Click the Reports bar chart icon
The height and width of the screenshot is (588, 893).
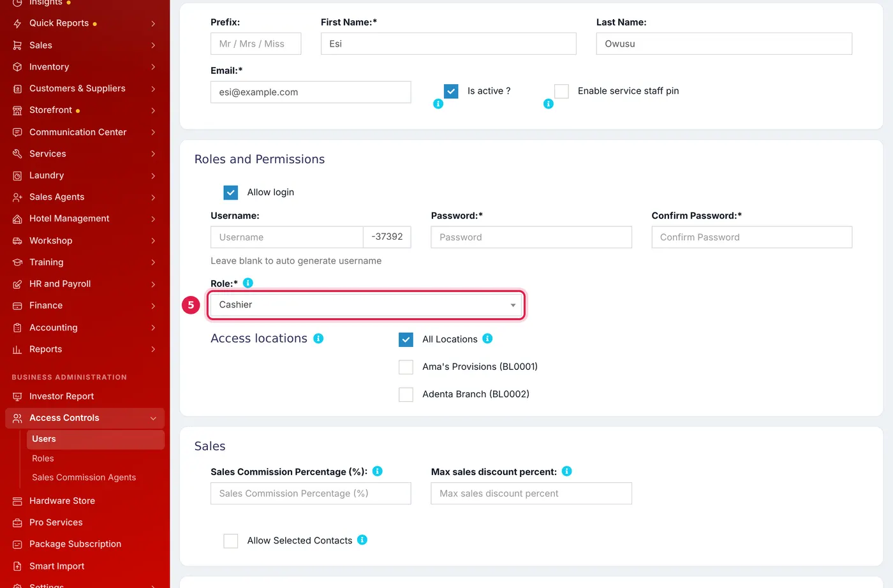tap(17, 349)
